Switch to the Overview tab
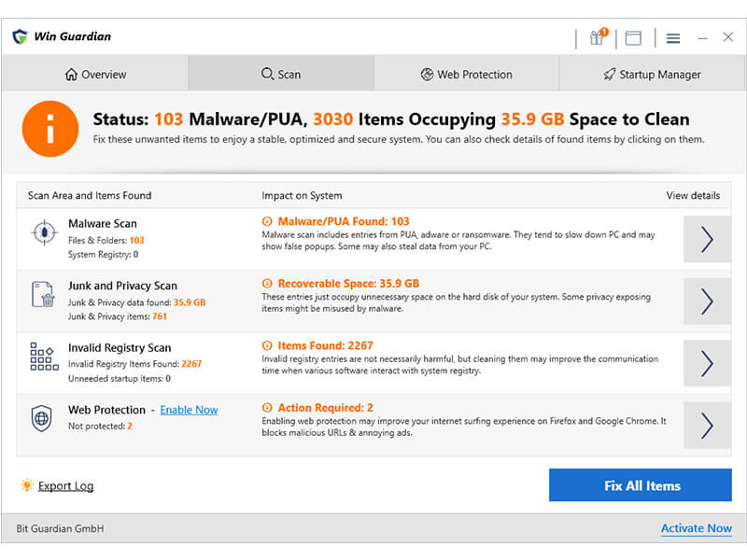 [x=95, y=75]
